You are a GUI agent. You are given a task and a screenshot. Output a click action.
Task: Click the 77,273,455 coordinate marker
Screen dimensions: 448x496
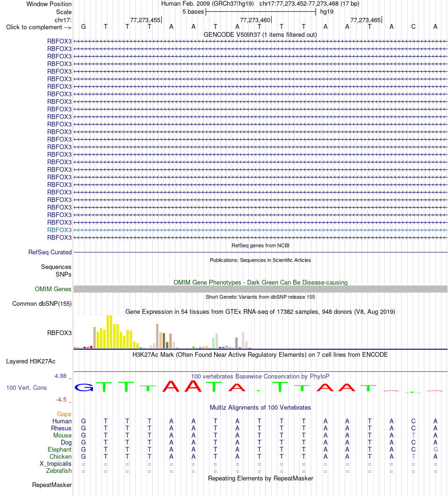point(145,20)
